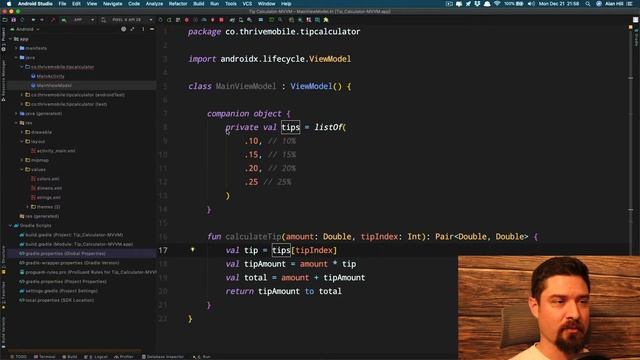Open the Database Inspector tool window
The image size is (640, 360).
tap(163, 357)
